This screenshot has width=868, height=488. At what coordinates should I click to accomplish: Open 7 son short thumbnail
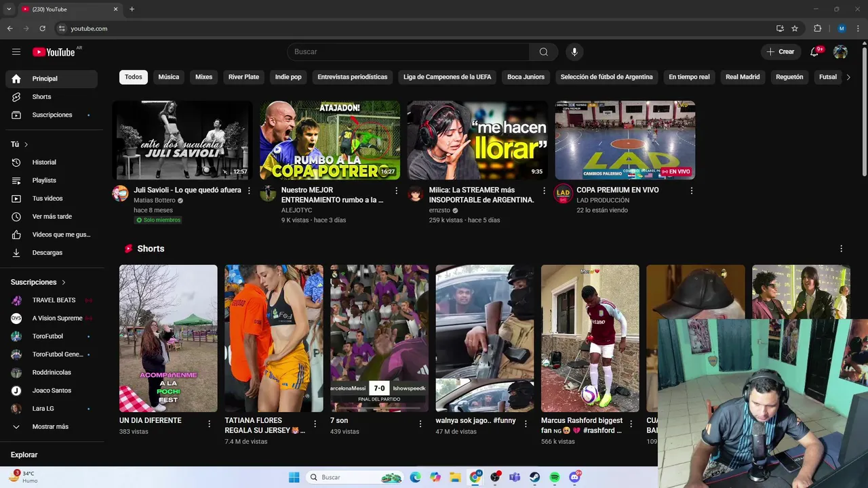pyautogui.click(x=379, y=338)
